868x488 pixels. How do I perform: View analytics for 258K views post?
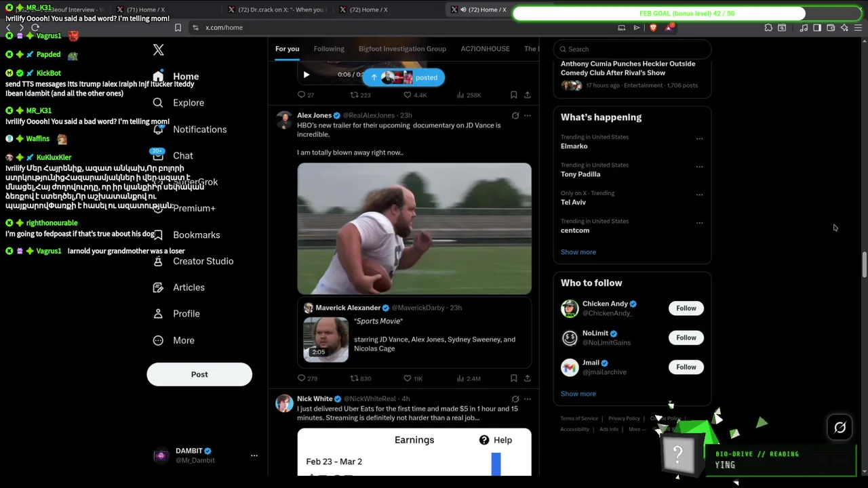[x=469, y=95]
